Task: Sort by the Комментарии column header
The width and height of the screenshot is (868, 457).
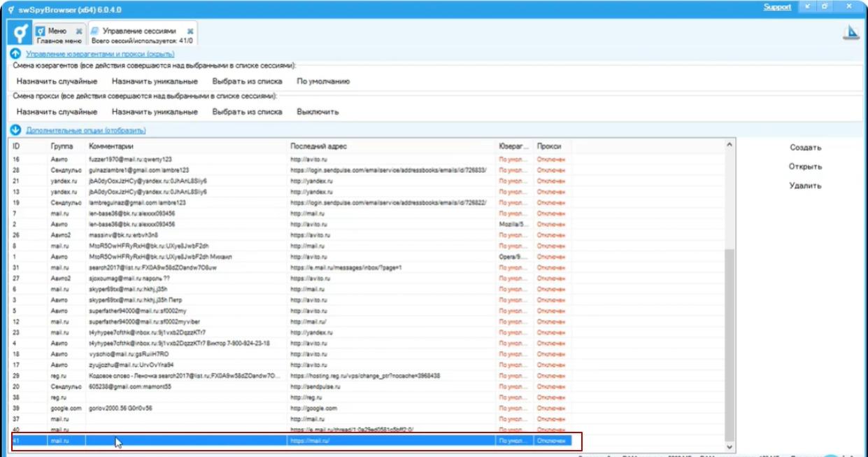Action: point(187,146)
